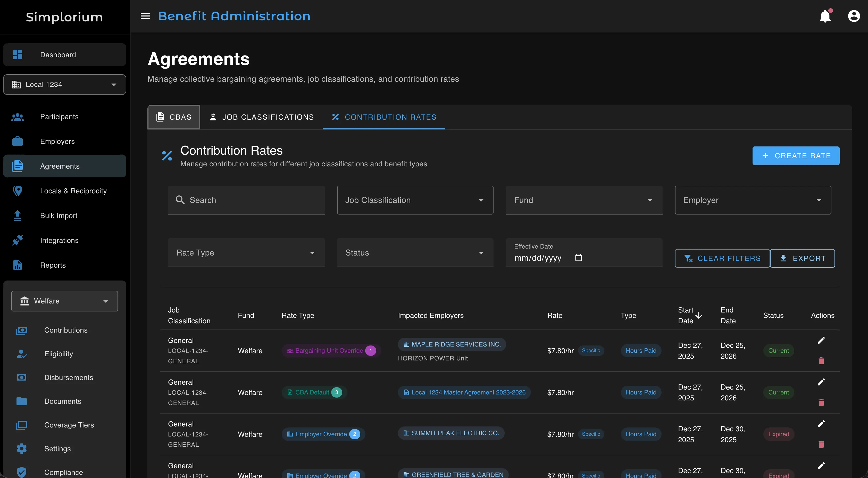The width and height of the screenshot is (868, 478).
Task: Expand the Local 1234 selector
Action: coord(65,85)
